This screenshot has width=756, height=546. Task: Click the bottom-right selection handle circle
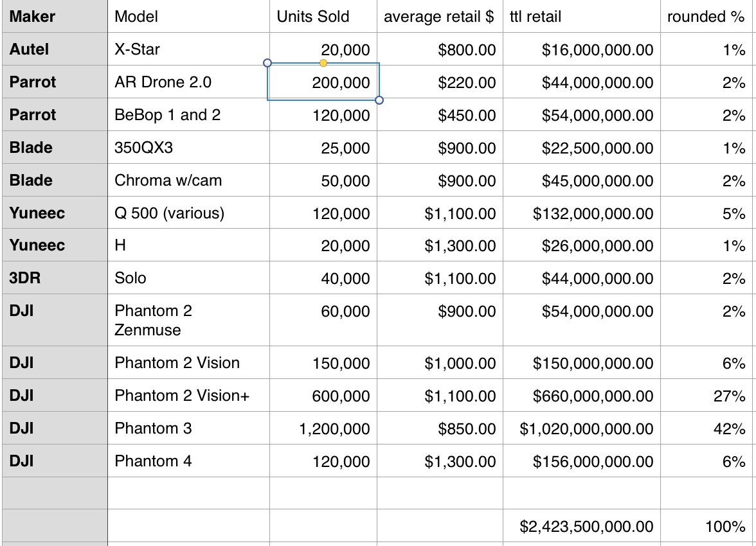click(379, 100)
